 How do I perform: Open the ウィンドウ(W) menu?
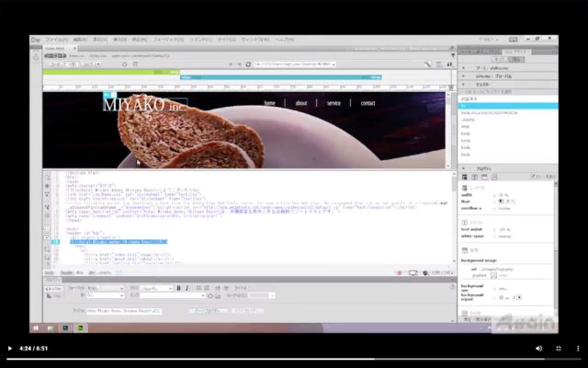[x=255, y=40]
